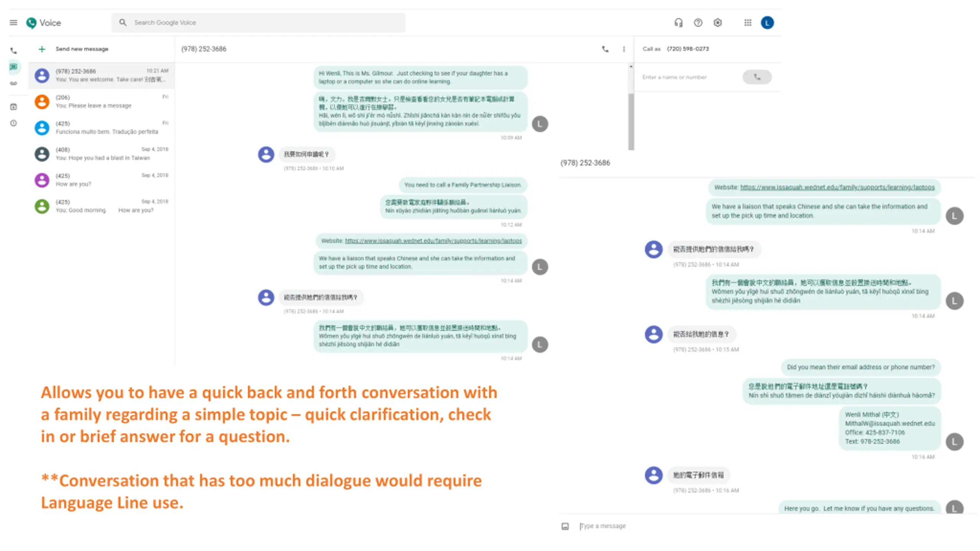980x551 pixels.
Task: Click the headset audio settings icon
Action: [678, 23]
